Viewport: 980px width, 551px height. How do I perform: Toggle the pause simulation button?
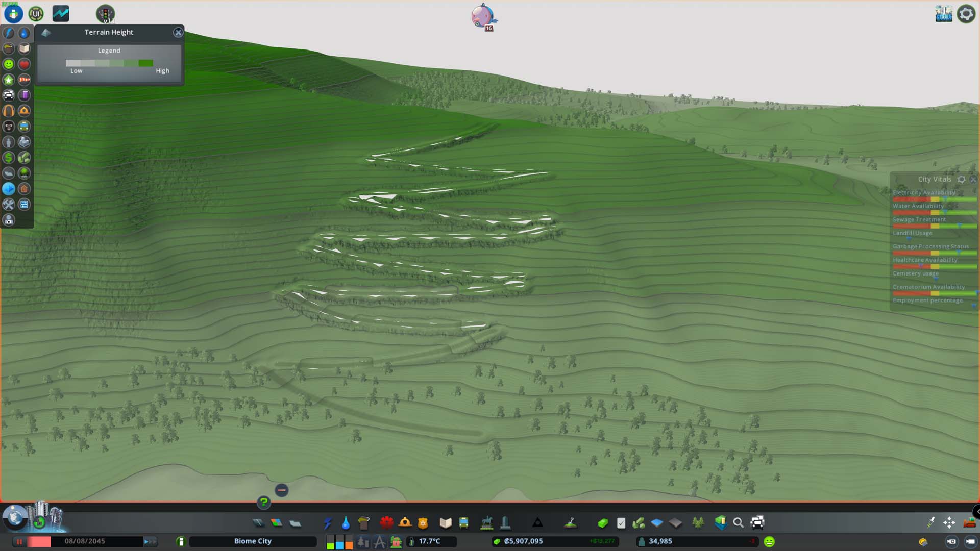19,541
